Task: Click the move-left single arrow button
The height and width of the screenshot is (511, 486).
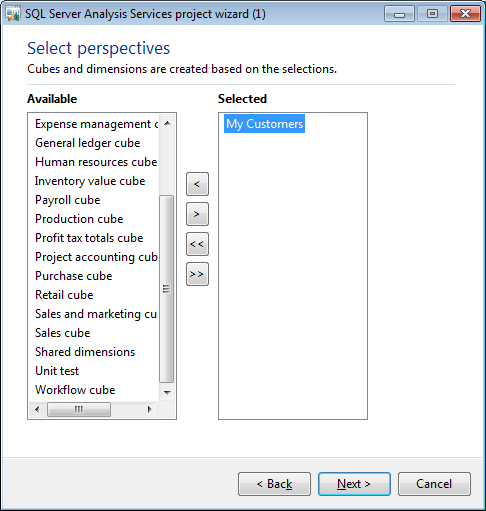Action: (197, 184)
